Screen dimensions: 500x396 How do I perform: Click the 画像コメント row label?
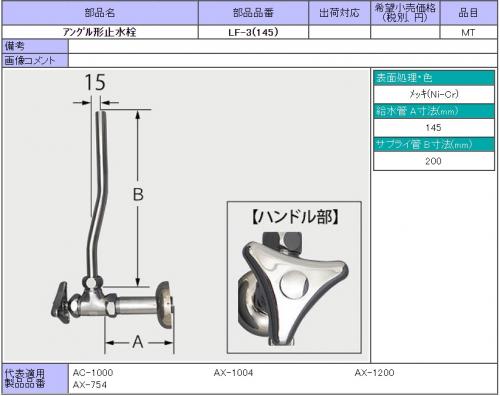pos(35,60)
